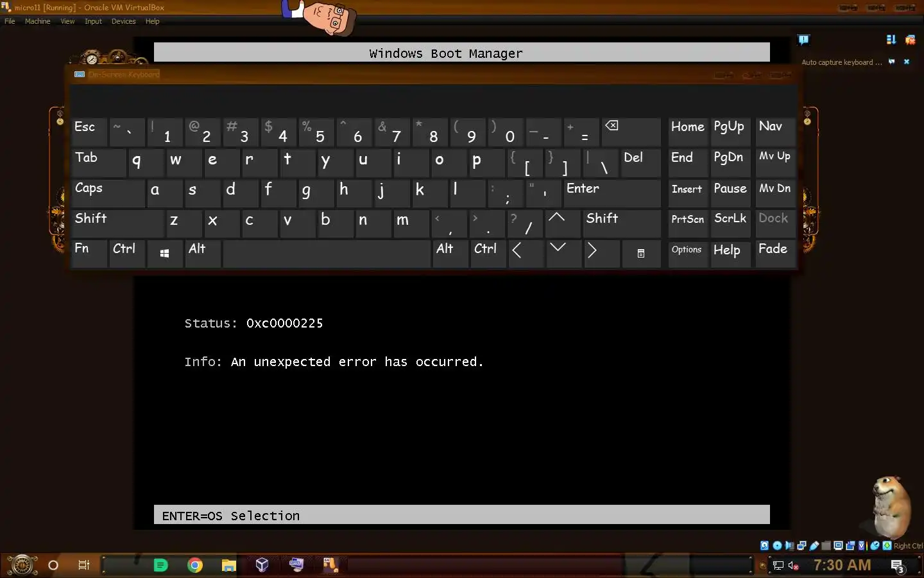The width and height of the screenshot is (924, 578).
Task: Click the network icon in the system tray
Action: [778, 566]
